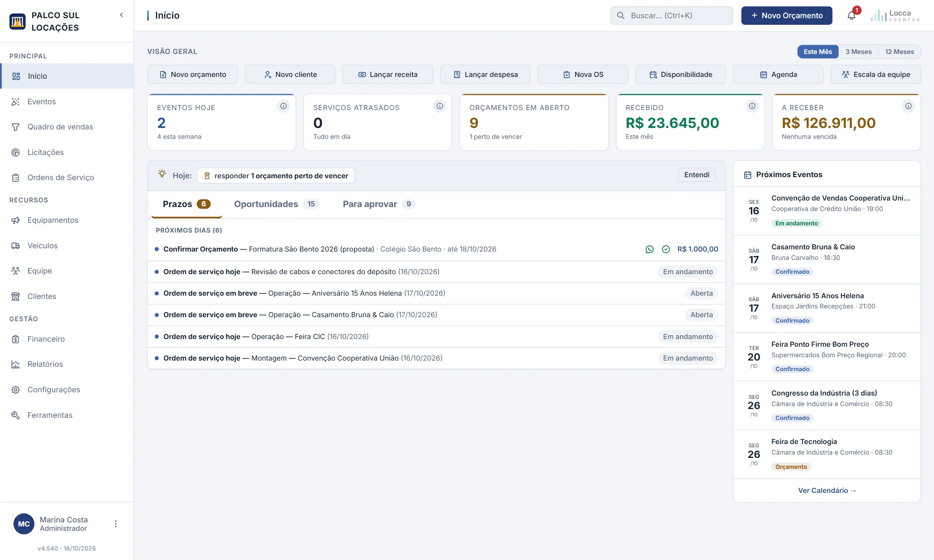The height and width of the screenshot is (560, 934).
Task: Switch to the Para aprovar tab
Action: click(379, 204)
